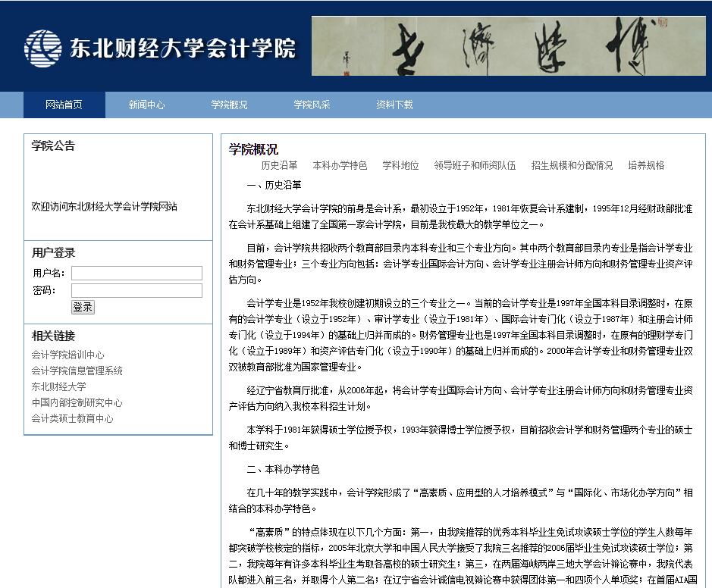Focus the 用户名 input field
The image size is (712, 588).
tap(136, 273)
